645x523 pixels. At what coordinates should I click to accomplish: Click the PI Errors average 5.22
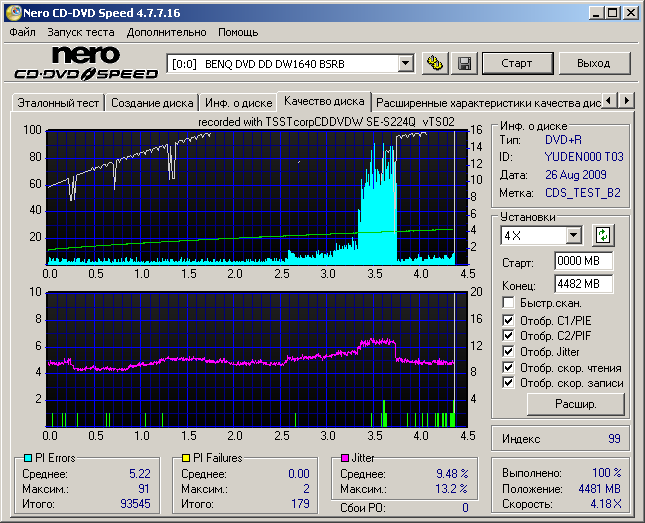pos(140,474)
